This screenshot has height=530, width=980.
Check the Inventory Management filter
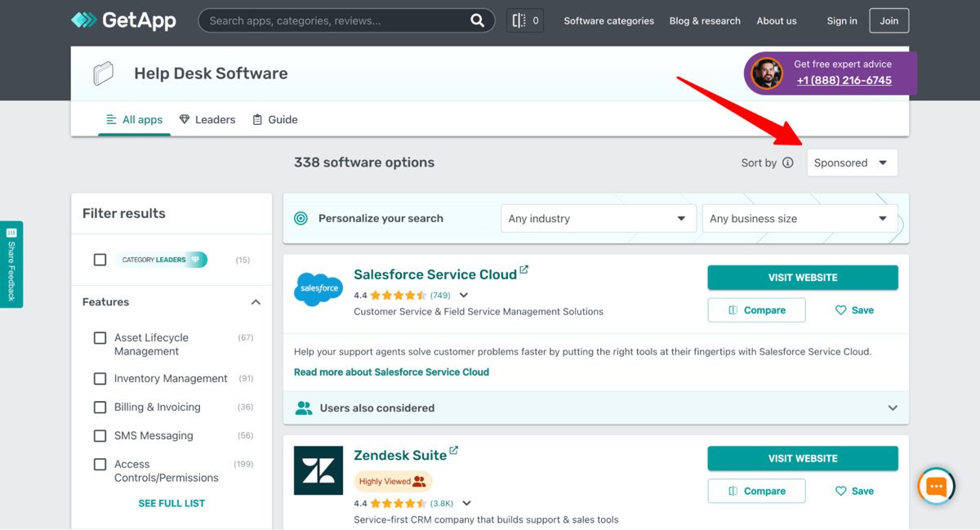pyautogui.click(x=100, y=379)
